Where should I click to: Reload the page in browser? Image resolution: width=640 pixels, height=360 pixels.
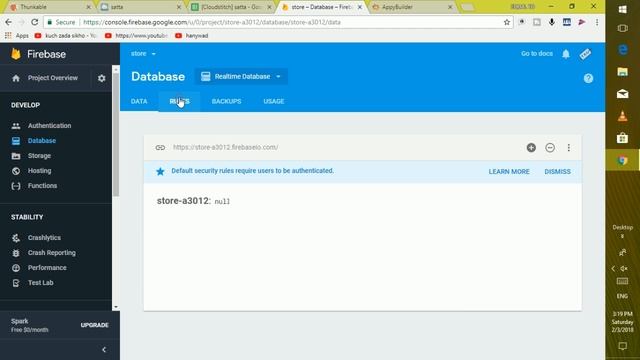coord(35,22)
